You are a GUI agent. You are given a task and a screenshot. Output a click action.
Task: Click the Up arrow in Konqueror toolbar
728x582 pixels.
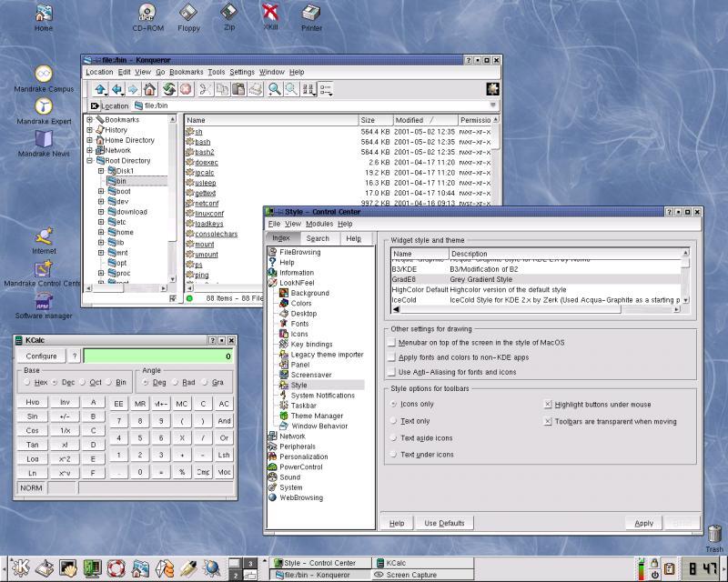(x=100, y=89)
